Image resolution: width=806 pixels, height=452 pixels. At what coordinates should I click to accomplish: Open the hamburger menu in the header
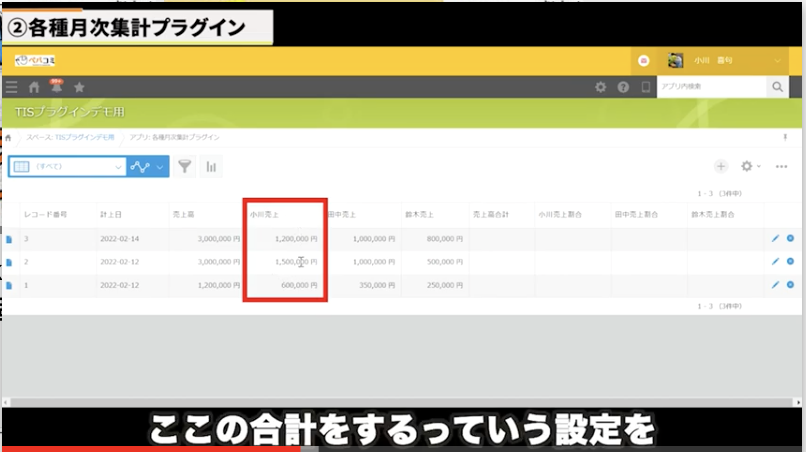coord(11,88)
